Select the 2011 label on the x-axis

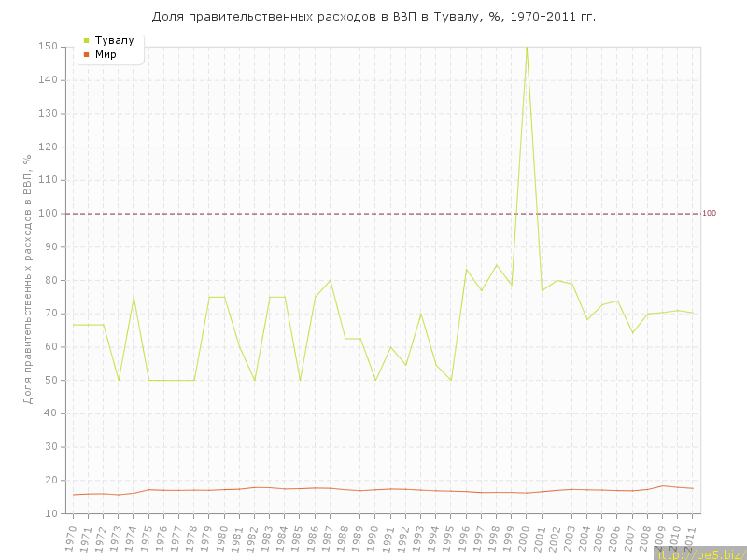(692, 538)
